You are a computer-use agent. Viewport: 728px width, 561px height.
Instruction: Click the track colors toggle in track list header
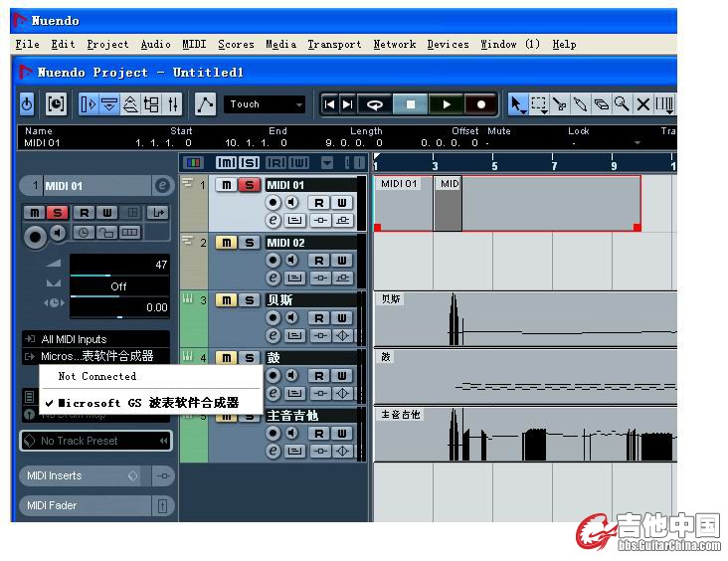coord(193,162)
